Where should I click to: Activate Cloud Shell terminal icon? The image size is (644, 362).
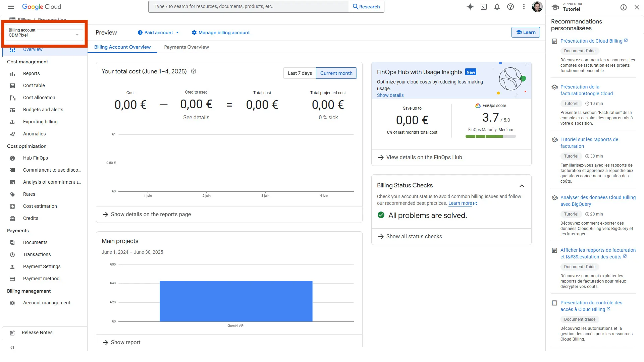[484, 7]
